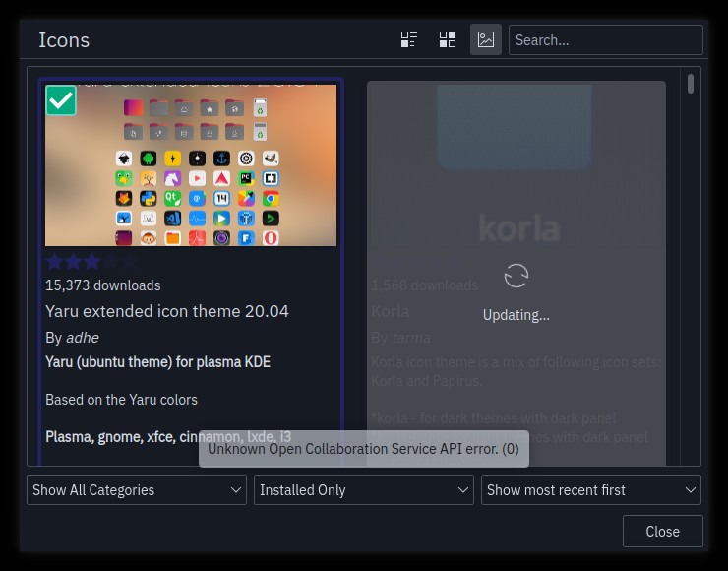Click the Yaru extended icon theme 20.04 title
Viewport: 728px width, 571px height.
(167, 311)
